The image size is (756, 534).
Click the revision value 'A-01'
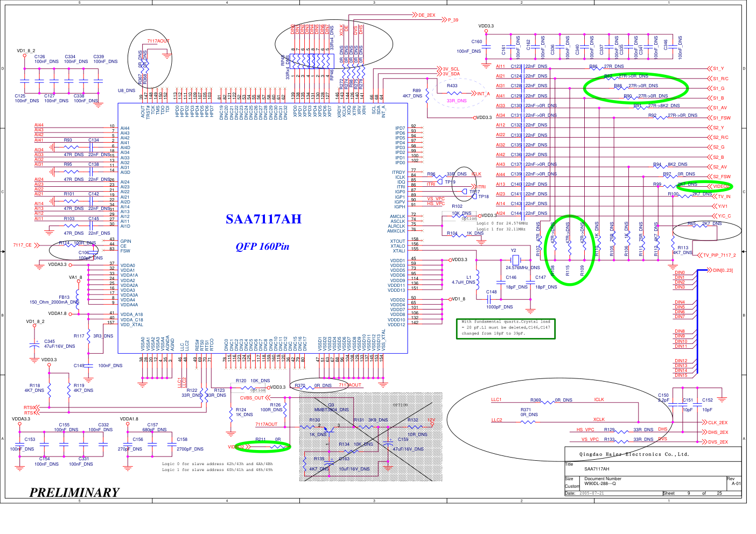pos(736,483)
